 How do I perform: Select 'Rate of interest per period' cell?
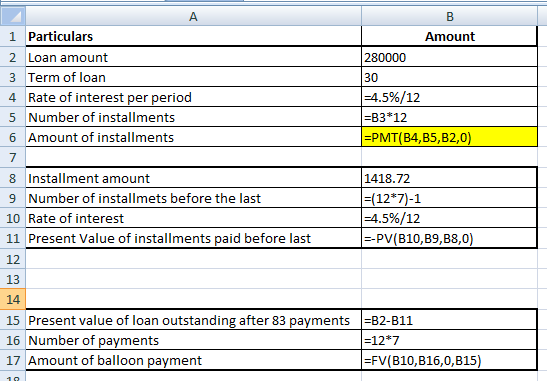pyautogui.click(x=193, y=97)
